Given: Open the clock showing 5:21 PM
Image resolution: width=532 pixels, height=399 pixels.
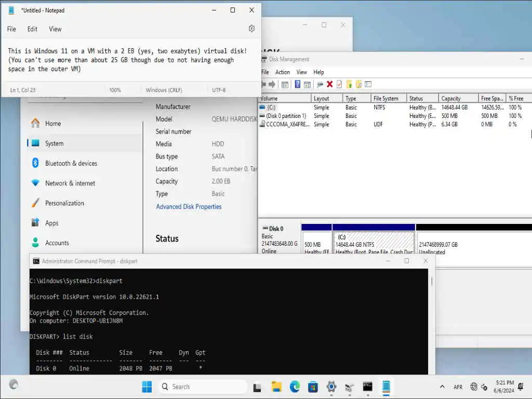Looking at the screenshot, I should [x=504, y=387].
